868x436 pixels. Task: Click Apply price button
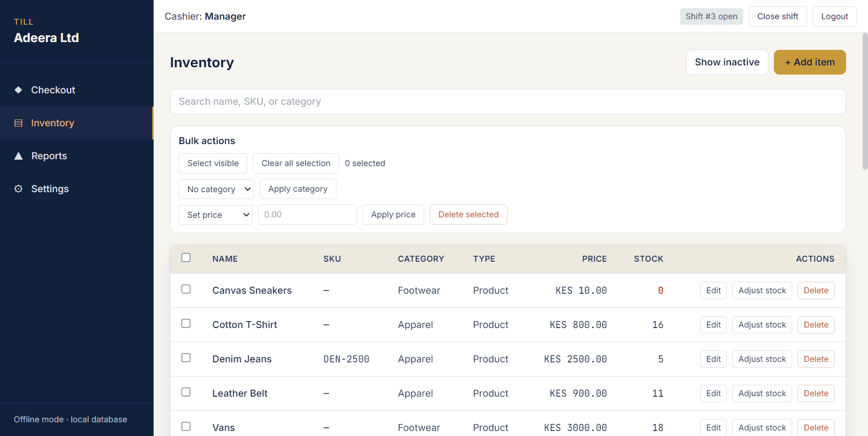click(393, 215)
